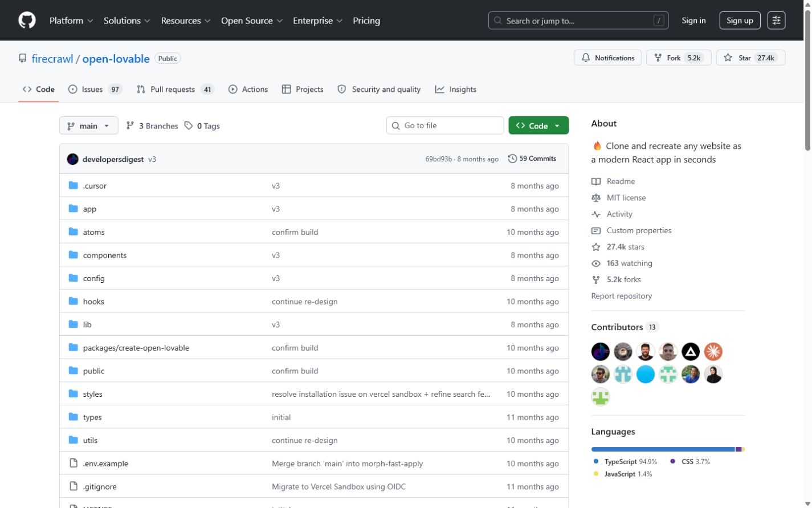Image resolution: width=812 pixels, height=508 pixels.
Task: Click the CSS purple language segment
Action: tap(738, 449)
